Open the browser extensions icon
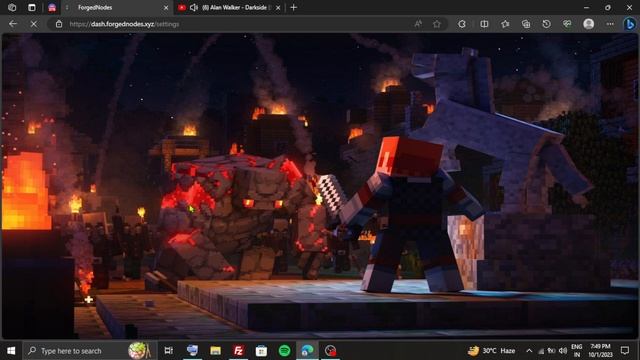This screenshot has width=640, height=360. pyautogui.click(x=462, y=24)
